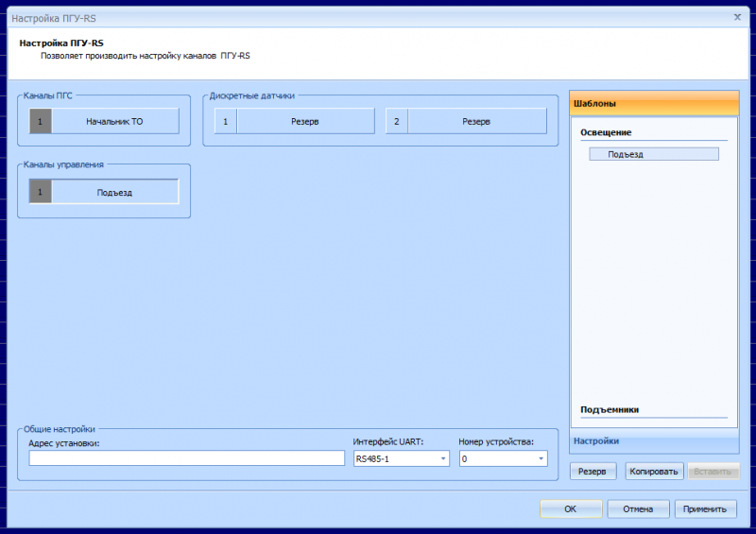Click second Резерв discrete sensor button
Screen dimensions: 756x534
[476, 122]
